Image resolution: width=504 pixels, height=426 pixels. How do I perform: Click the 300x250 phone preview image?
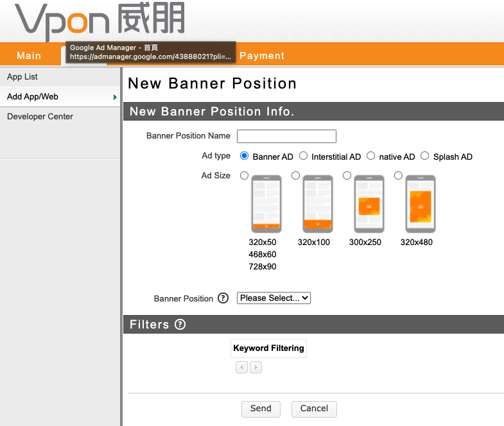click(369, 203)
